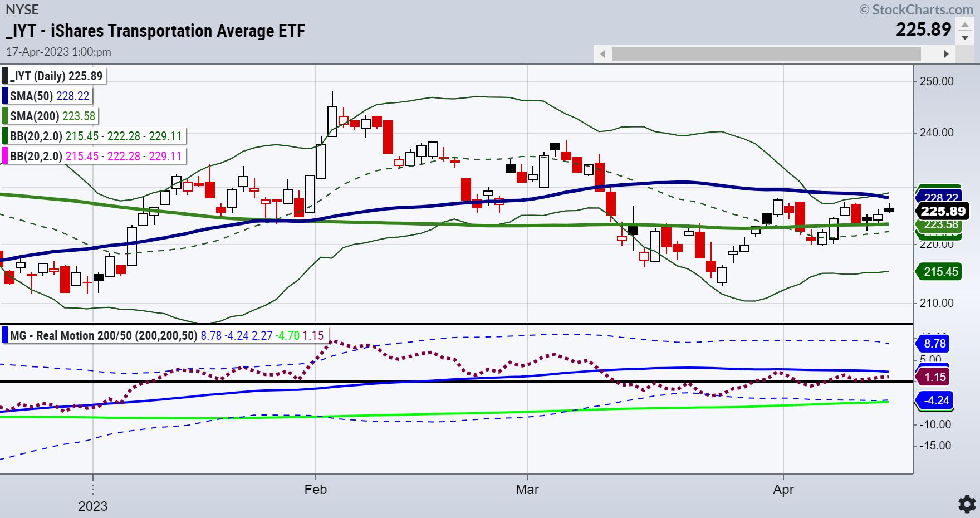Click the scroll right arrow above the chart
Viewport: 980px width, 518px height.
pyautogui.click(x=946, y=54)
